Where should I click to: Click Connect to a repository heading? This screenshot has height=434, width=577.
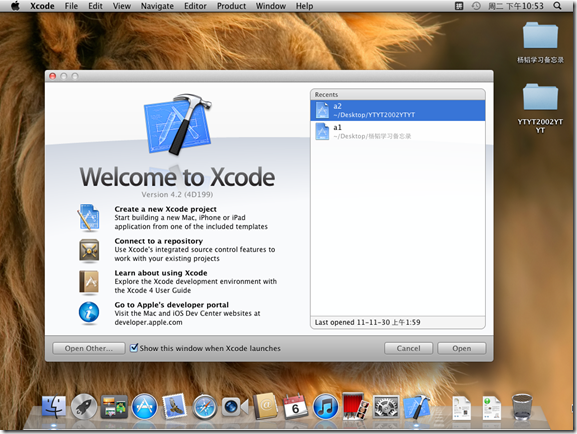click(159, 241)
